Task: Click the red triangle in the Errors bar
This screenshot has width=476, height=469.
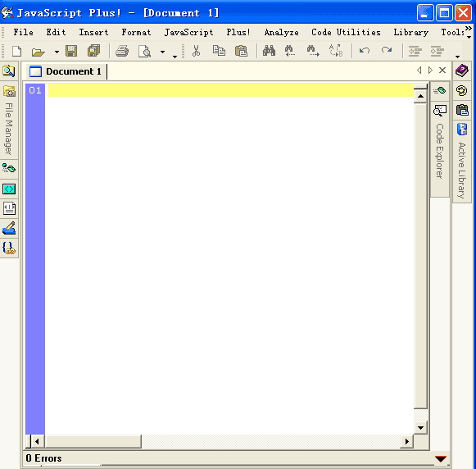Action: pyautogui.click(x=441, y=458)
